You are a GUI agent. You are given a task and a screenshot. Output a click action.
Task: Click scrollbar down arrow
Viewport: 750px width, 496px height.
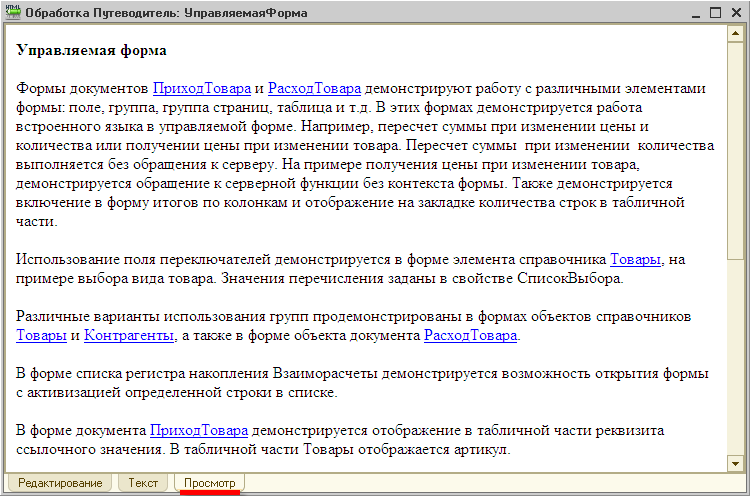tap(735, 463)
